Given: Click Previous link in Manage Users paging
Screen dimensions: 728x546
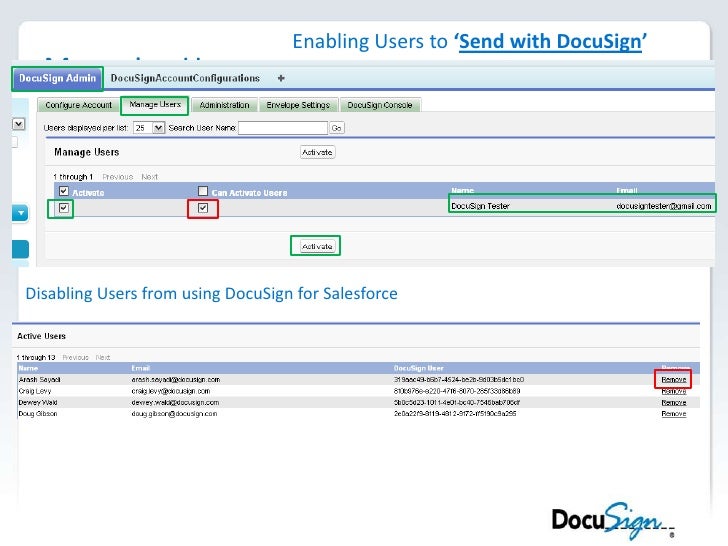Looking at the screenshot, I should pyautogui.click(x=117, y=177).
